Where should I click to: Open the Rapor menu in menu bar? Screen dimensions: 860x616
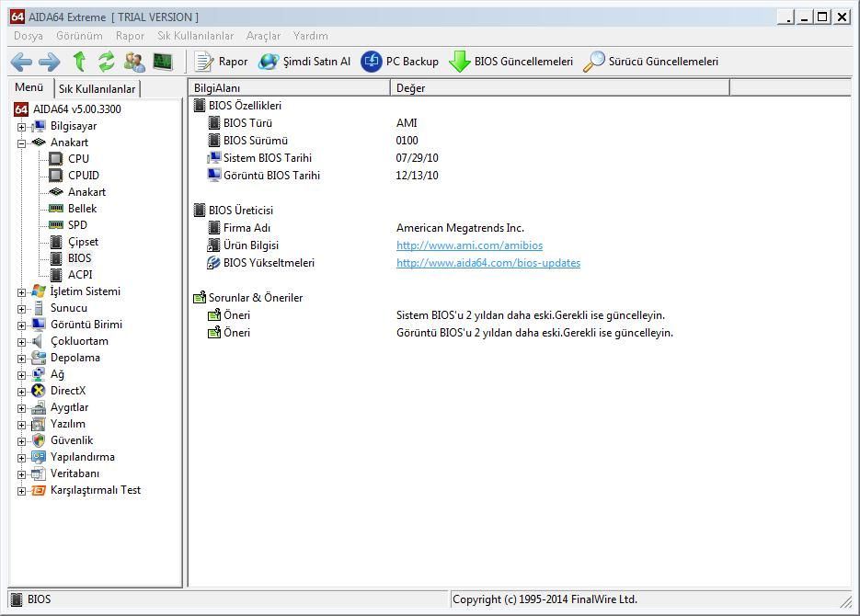(x=130, y=36)
